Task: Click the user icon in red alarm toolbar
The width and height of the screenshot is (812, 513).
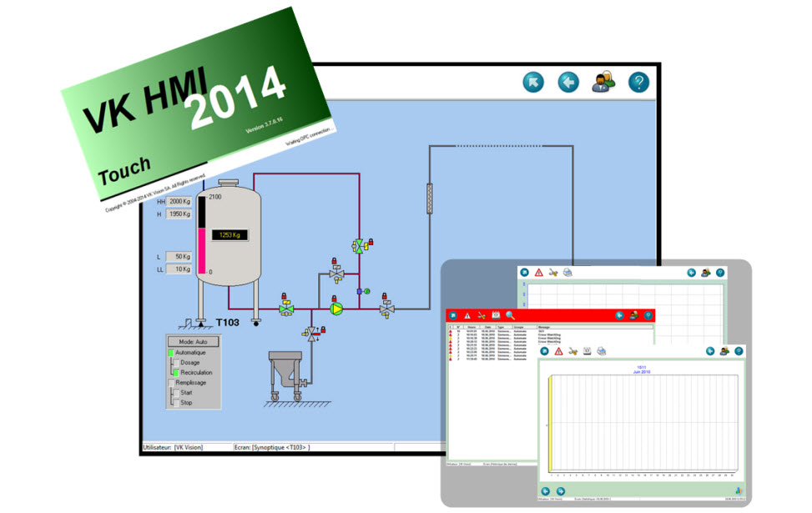Action: click(x=634, y=315)
